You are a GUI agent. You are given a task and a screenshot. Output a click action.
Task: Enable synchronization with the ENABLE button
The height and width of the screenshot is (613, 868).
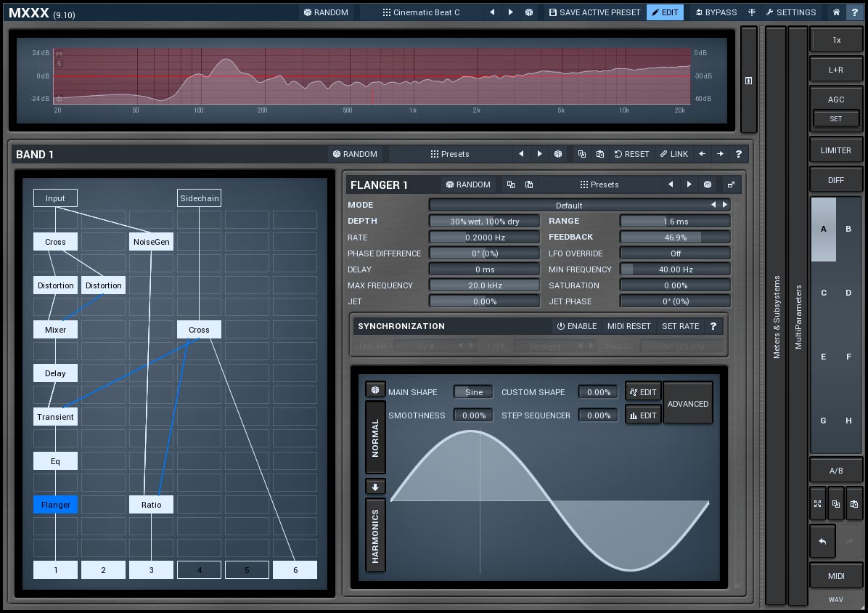point(577,326)
